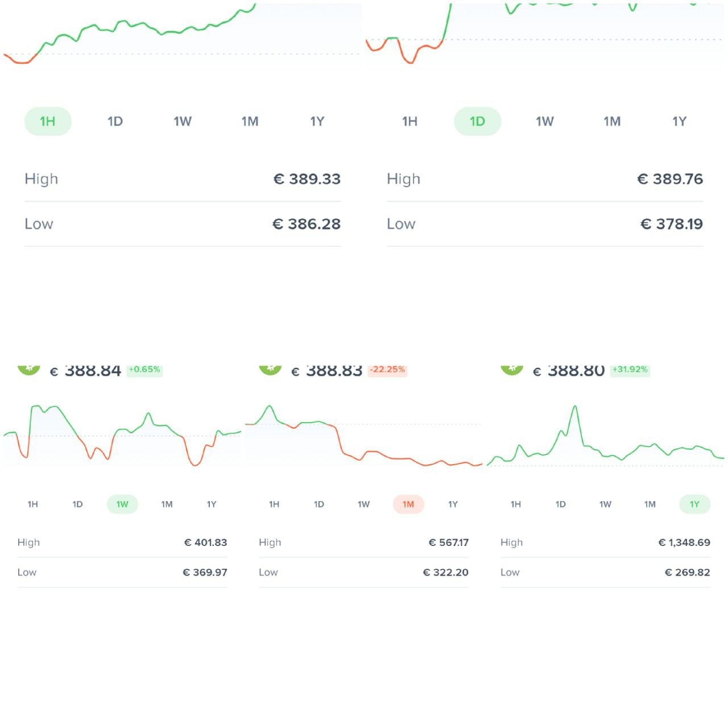Select the 1H tab in top-left chart
The width and height of the screenshot is (728, 728).
click(x=48, y=121)
